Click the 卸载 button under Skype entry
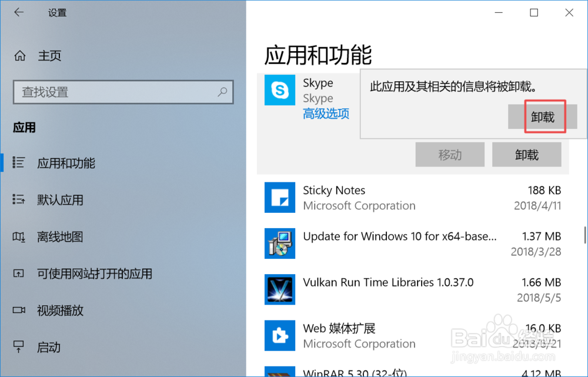The width and height of the screenshot is (588, 377). (x=526, y=155)
